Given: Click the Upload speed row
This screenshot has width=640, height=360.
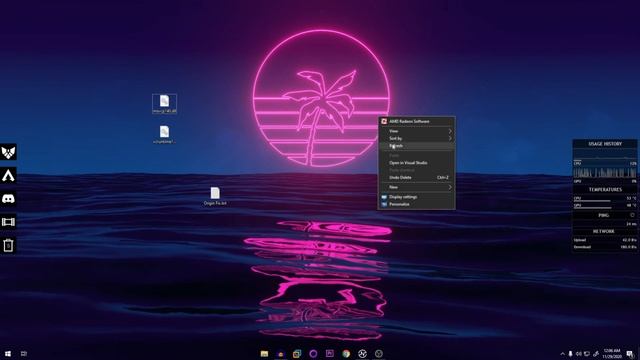Looking at the screenshot, I should (605, 240).
